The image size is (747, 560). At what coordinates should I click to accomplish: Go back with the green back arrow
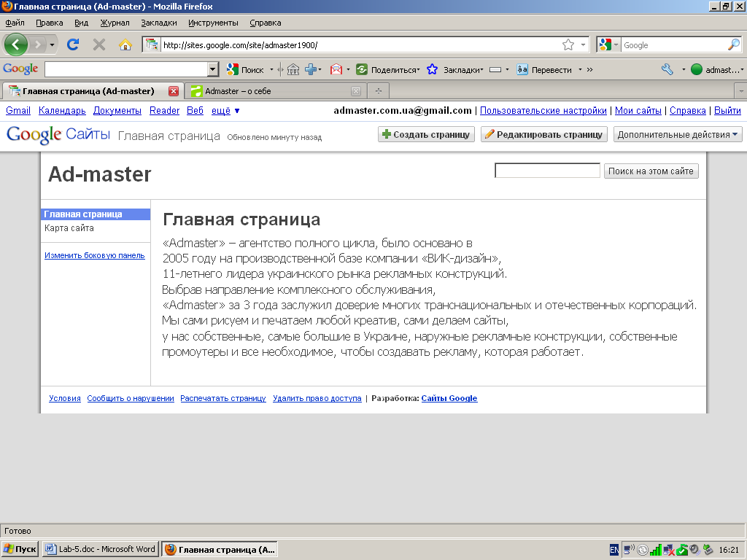[x=16, y=44]
